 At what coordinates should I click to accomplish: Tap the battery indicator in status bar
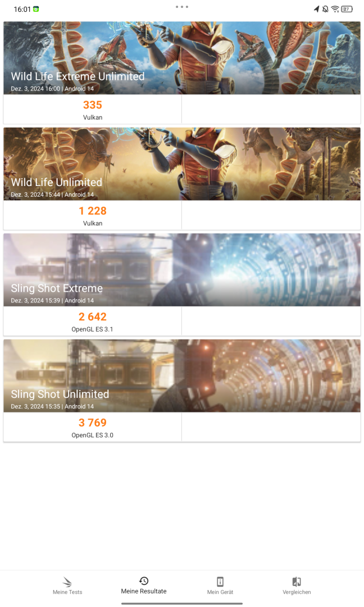347,9
